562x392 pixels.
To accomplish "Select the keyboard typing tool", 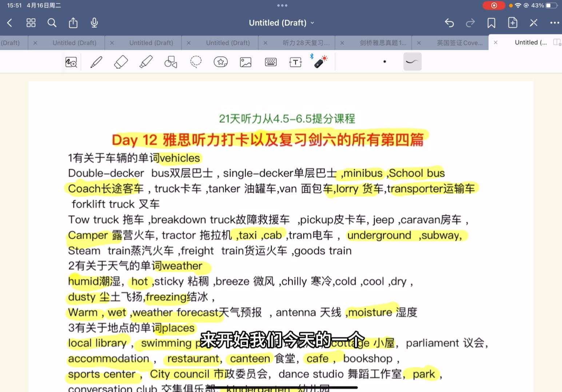I will click(271, 62).
